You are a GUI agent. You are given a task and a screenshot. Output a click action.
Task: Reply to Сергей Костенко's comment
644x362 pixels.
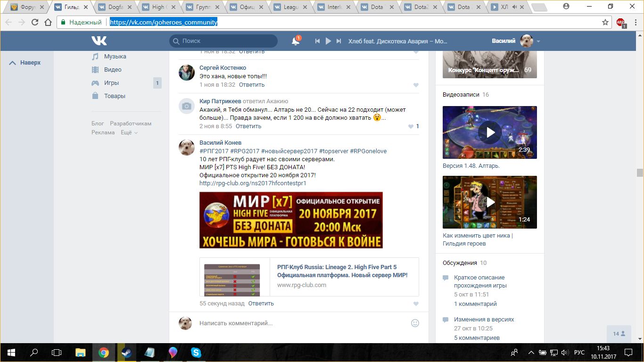pyautogui.click(x=251, y=85)
